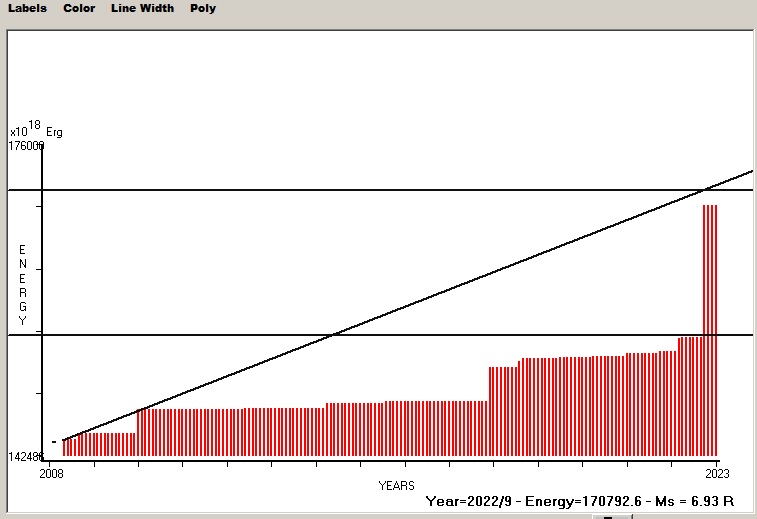Image resolution: width=757 pixels, height=519 pixels.
Task: Click the vertical ENERGY axis title
Action: click(22, 285)
